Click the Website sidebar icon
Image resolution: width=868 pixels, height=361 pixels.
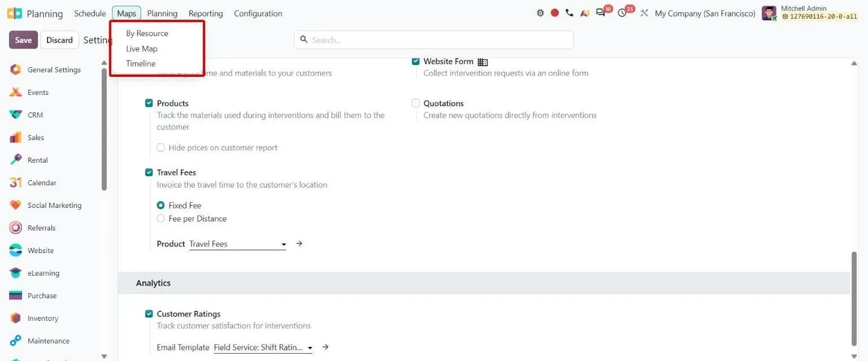point(16,251)
